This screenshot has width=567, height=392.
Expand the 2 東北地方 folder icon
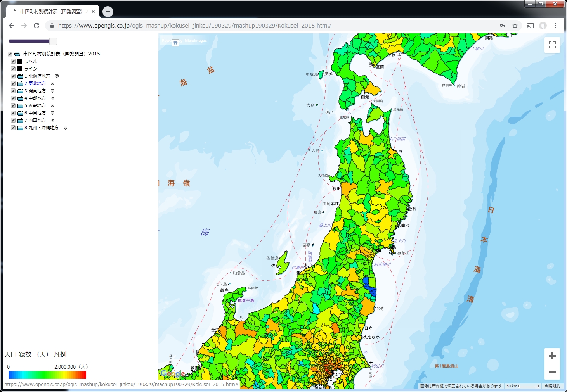click(x=20, y=83)
